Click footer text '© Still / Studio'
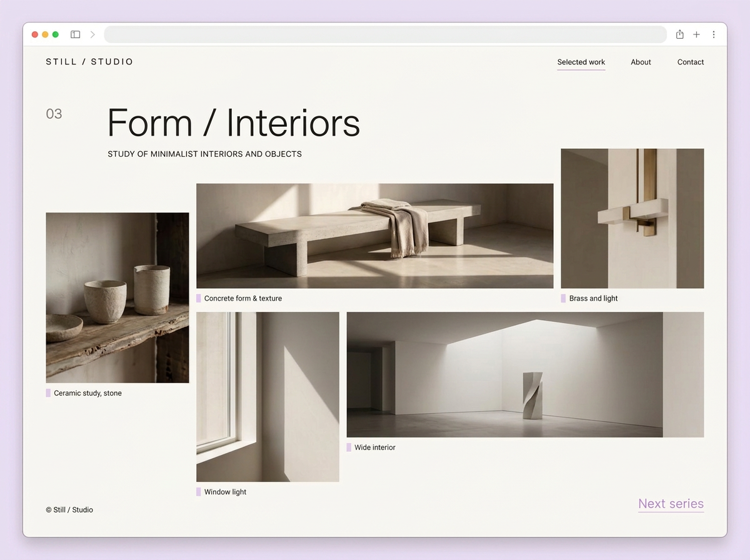This screenshot has width=750, height=560. click(x=69, y=510)
